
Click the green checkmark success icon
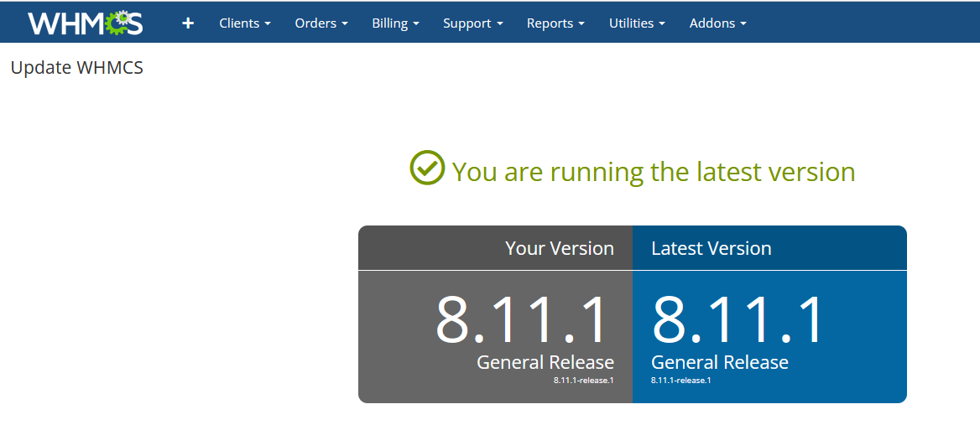(428, 168)
